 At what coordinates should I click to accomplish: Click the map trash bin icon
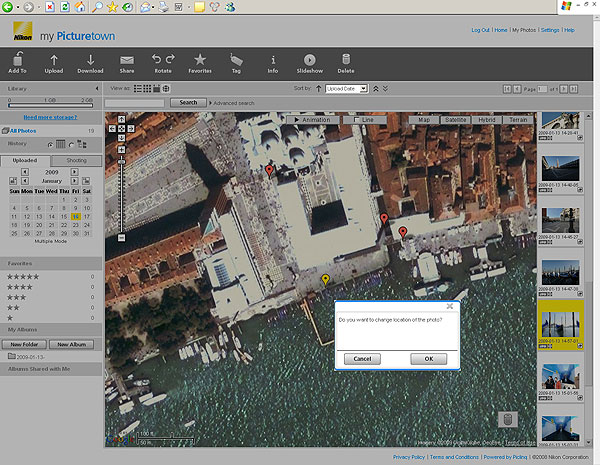tap(508, 419)
